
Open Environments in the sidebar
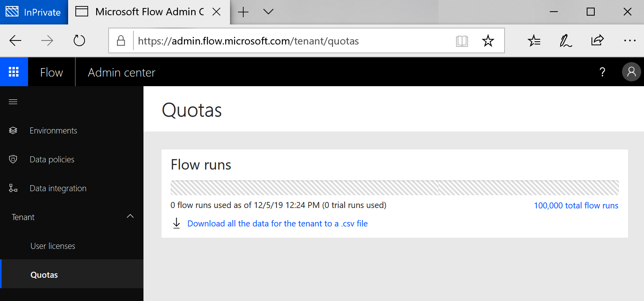coord(53,131)
